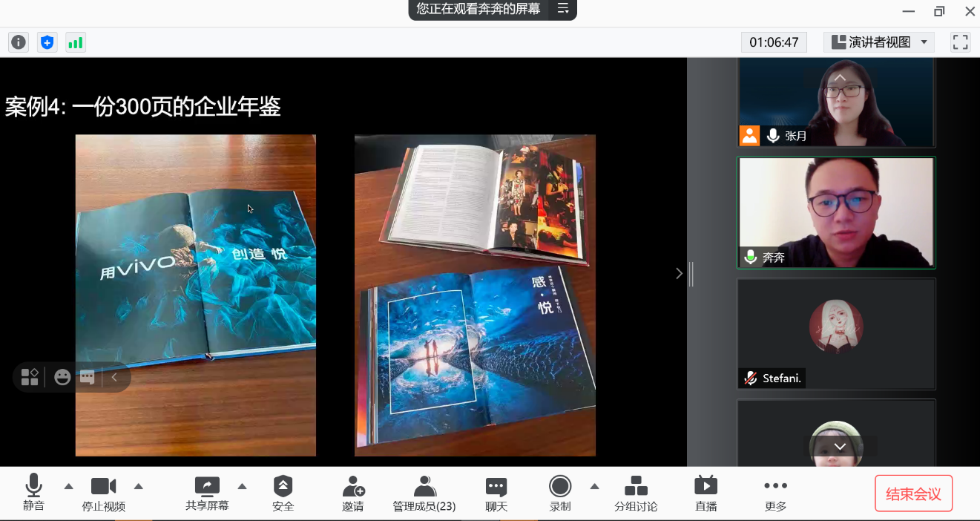This screenshot has height=521, width=980.
Task: Open speaker view (演讲者视图) dropdown
Action: 879,42
